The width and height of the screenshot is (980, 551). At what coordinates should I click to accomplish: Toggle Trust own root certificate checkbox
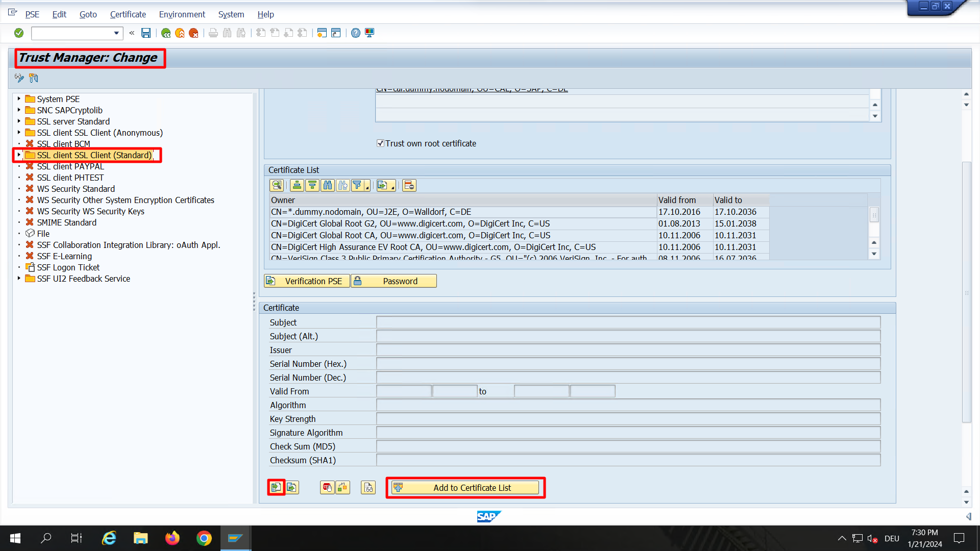click(x=380, y=143)
